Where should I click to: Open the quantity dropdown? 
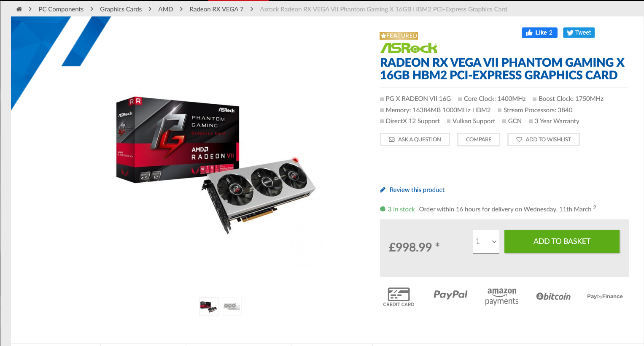[x=486, y=241]
